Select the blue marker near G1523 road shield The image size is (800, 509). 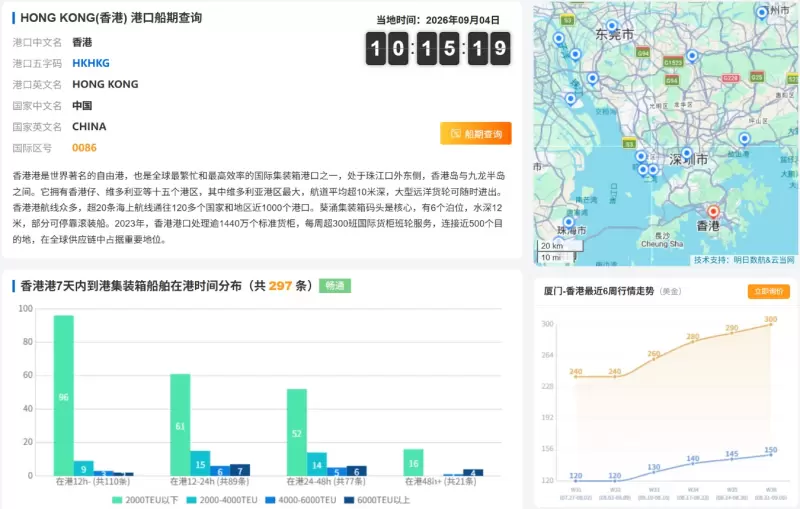pos(692,56)
